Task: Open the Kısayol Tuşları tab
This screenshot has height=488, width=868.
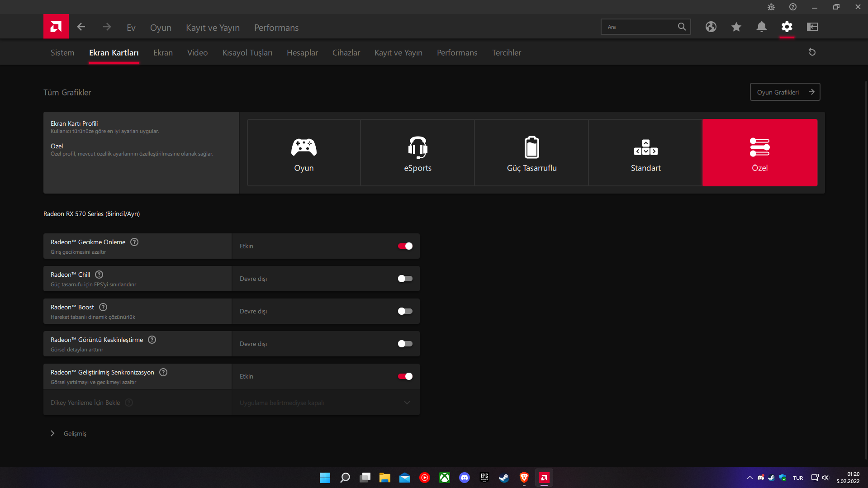Action: point(247,52)
